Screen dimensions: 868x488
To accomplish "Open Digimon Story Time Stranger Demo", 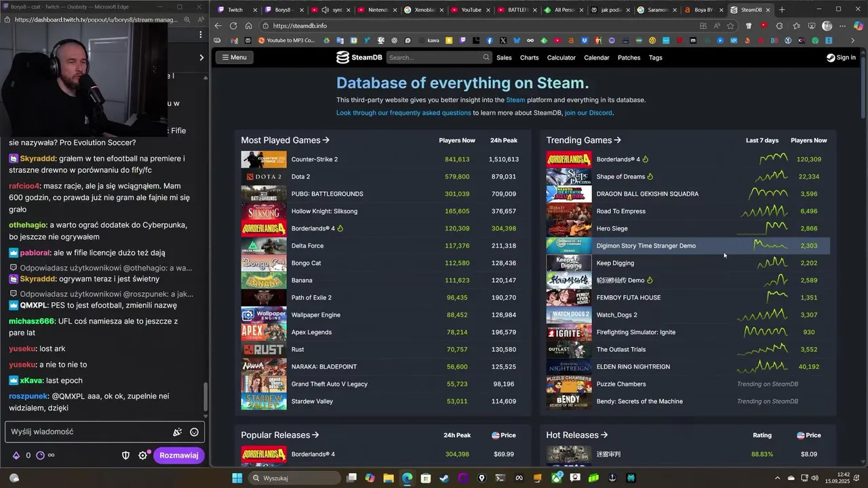I will tap(688, 245).
